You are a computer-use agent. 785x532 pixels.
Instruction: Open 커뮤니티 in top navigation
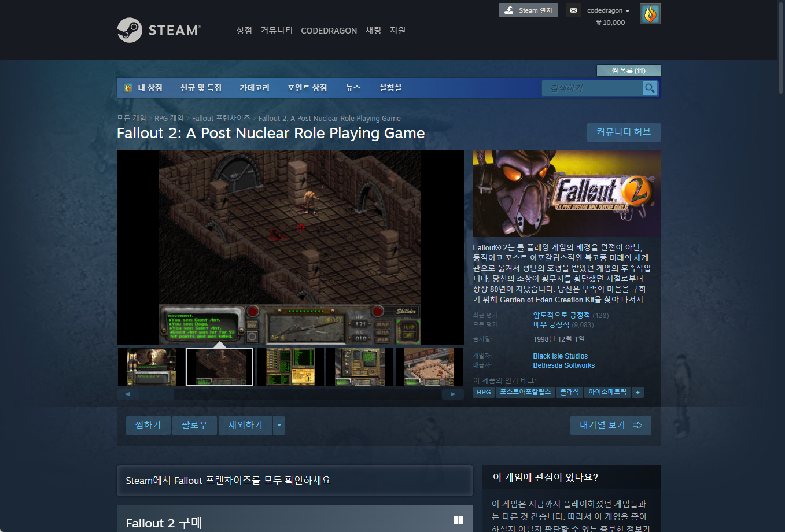click(277, 30)
